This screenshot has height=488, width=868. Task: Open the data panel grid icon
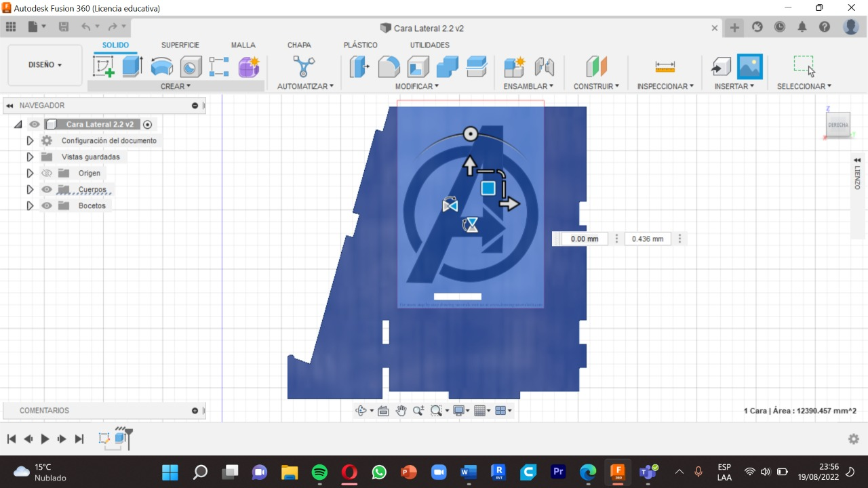coord(11,27)
